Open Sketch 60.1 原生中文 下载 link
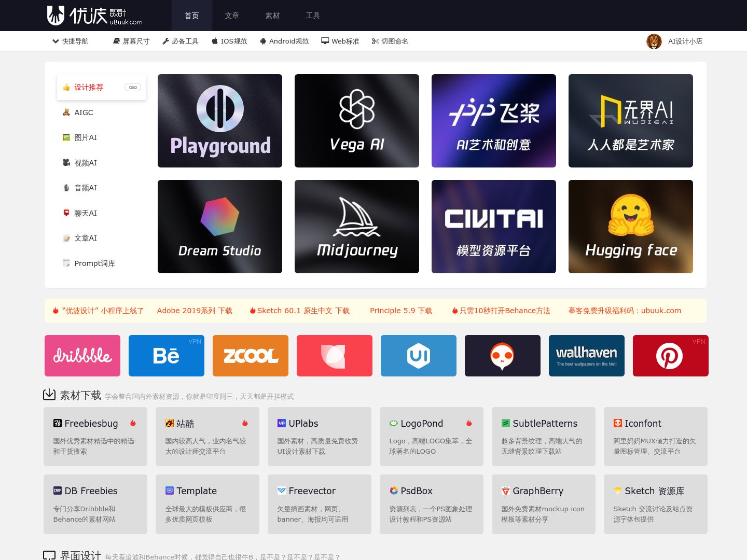The width and height of the screenshot is (747, 560). coord(300,311)
